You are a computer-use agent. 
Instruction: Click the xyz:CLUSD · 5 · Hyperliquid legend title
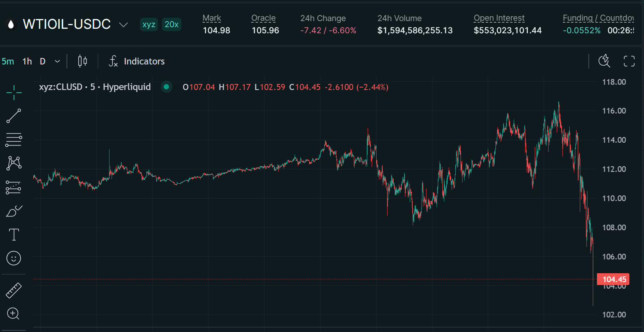click(x=95, y=87)
